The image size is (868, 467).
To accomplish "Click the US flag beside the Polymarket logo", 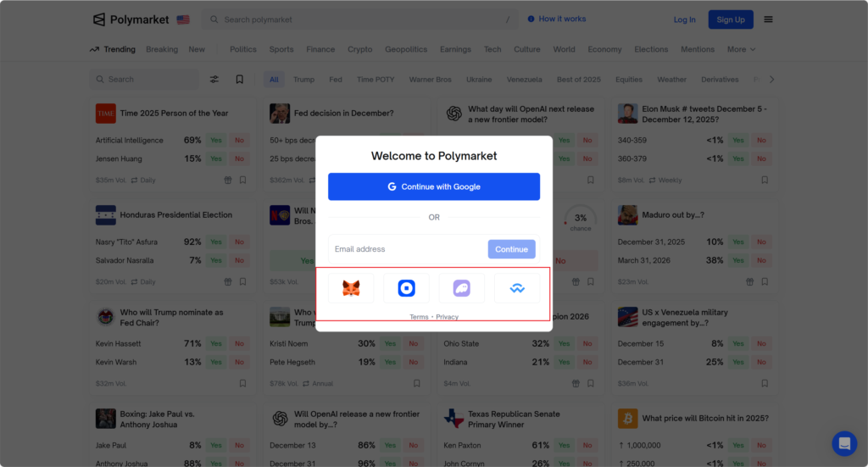I will [x=183, y=19].
